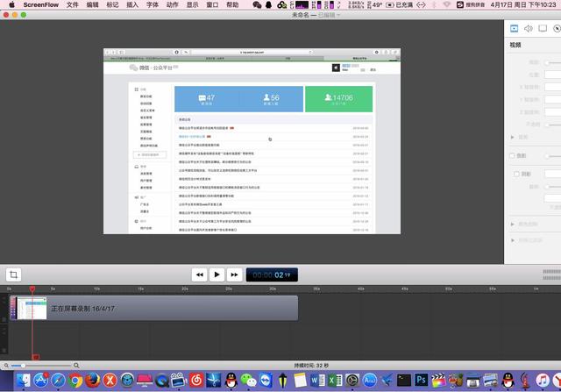Click the QQ penguin icon in menu bar
This screenshot has height=392, width=561.
(x=269, y=5)
